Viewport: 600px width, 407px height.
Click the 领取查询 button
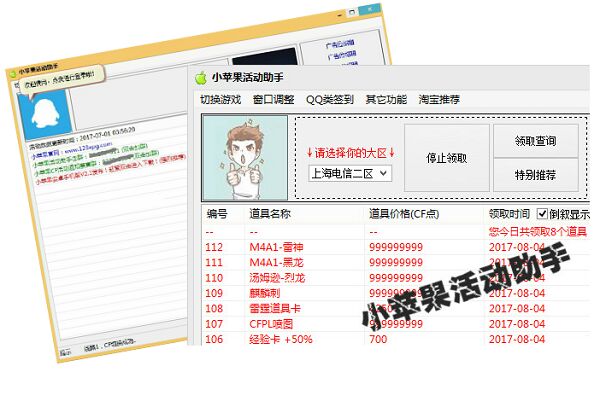(x=535, y=141)
